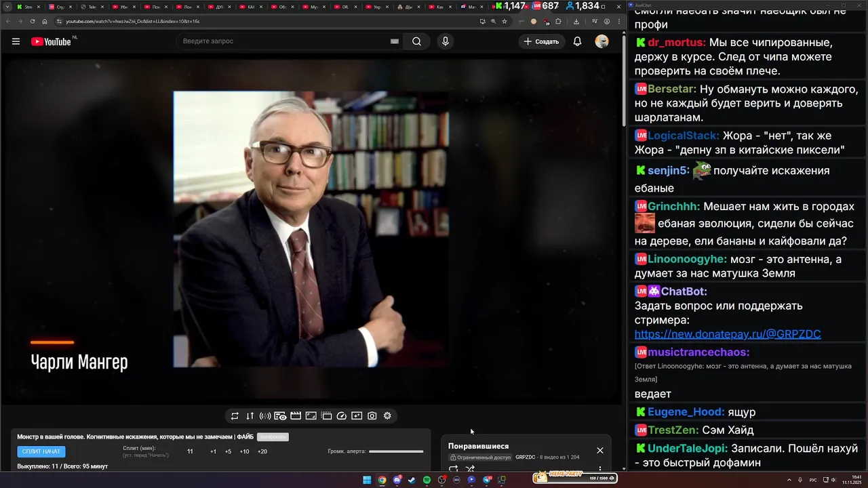This screenshot has width=868, height=488.
Task: Open browser extensions puzzle icon
Action: tap(559, 21)
